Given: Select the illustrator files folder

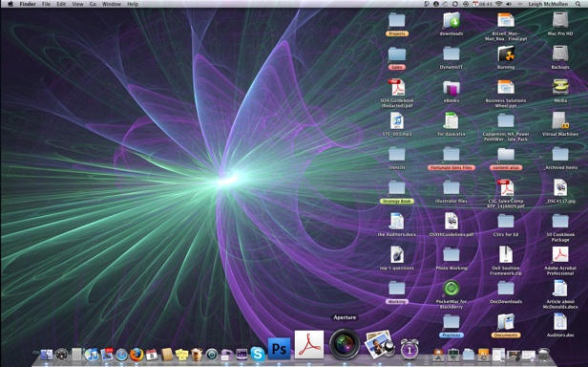Looking at the screenshot, I should (451, 187).
